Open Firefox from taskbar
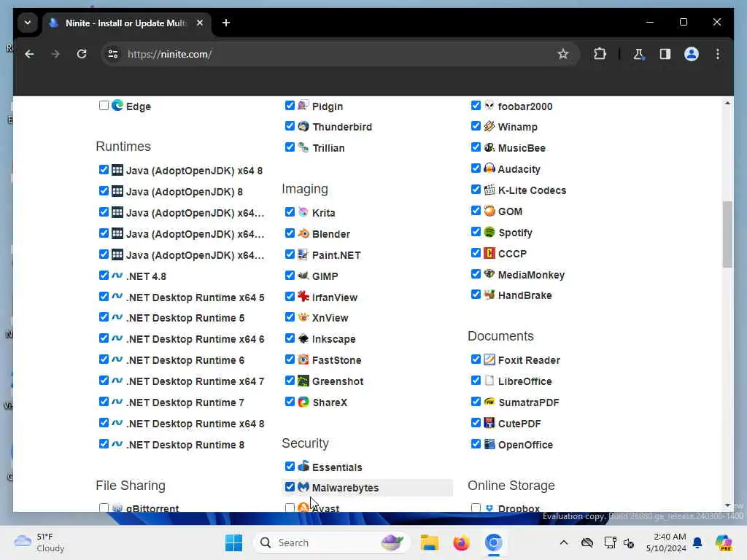 point(461,542)
